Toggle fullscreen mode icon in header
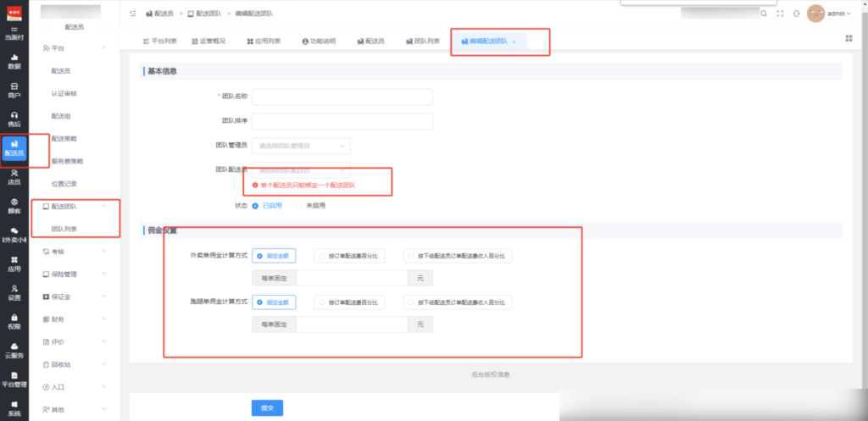The height and width of the screenshot is (421, 868). tap(780, 14)
